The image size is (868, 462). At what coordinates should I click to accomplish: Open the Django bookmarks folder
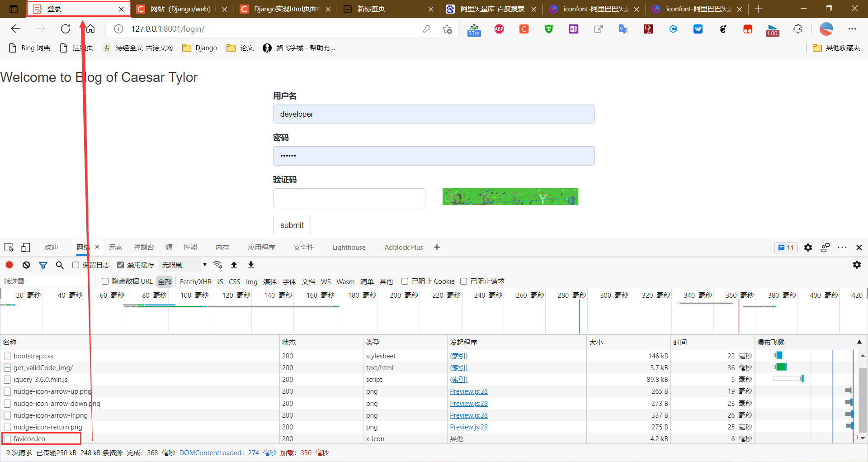199,48
